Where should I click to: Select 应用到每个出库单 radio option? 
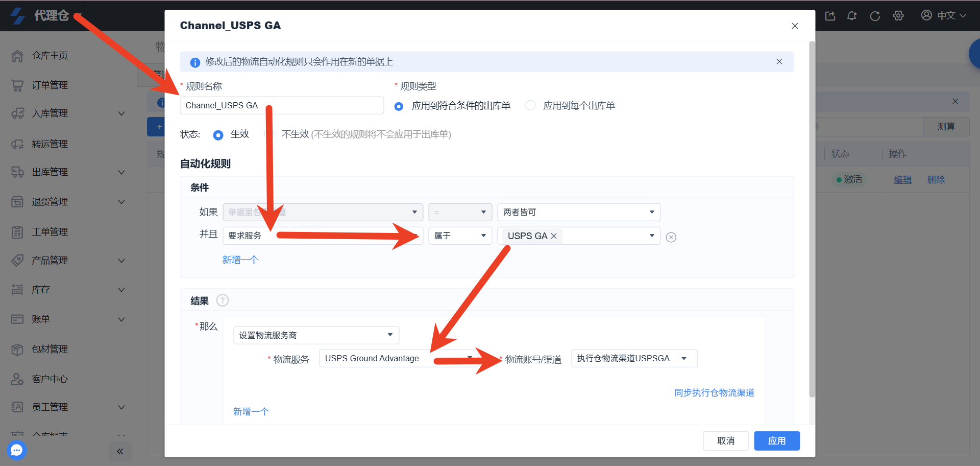(531, 105)
